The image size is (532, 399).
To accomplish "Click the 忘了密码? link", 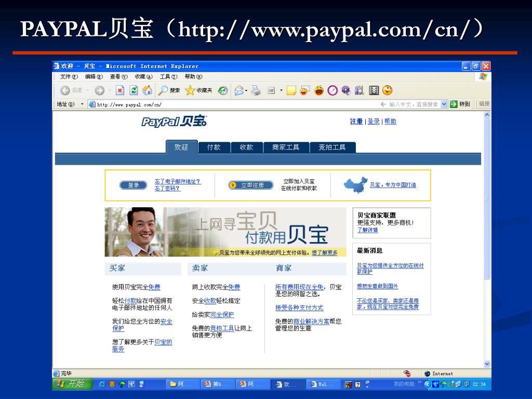I will tap(167, 188).
